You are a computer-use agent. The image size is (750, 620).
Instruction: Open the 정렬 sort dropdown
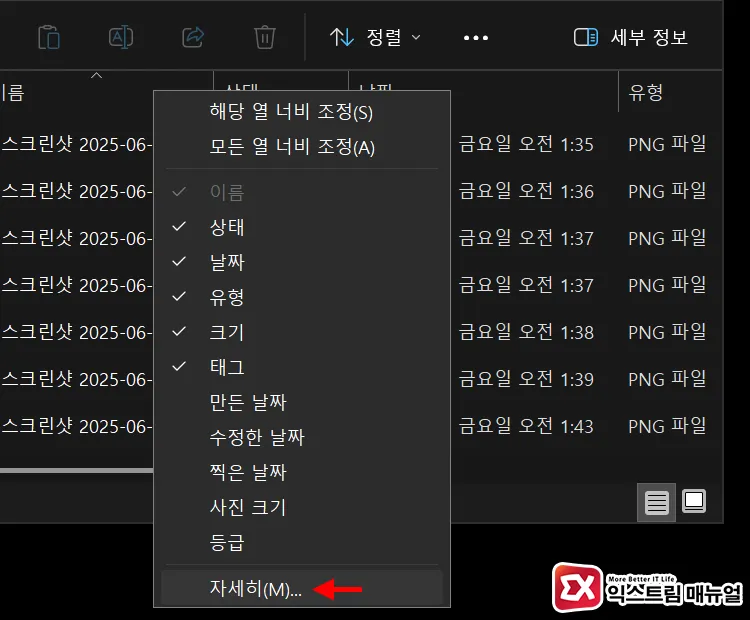pyautogui.click(x=375, y=37)
